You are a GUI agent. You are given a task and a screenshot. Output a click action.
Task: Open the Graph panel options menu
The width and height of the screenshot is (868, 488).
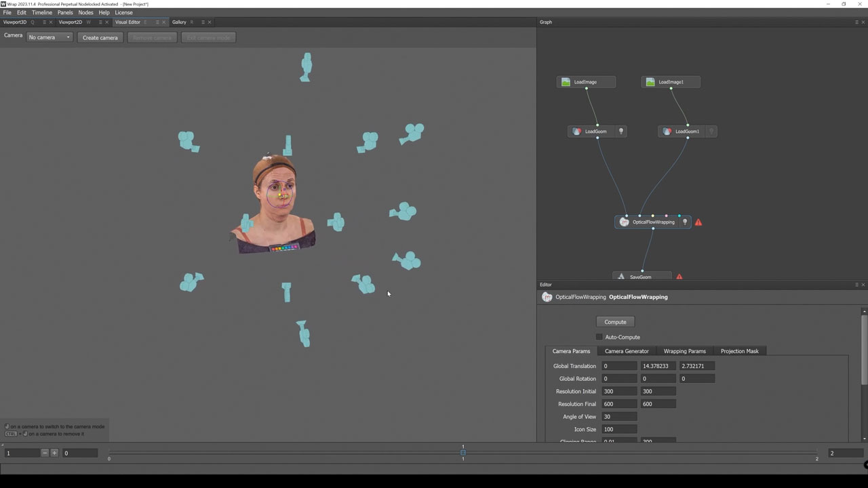856,22
